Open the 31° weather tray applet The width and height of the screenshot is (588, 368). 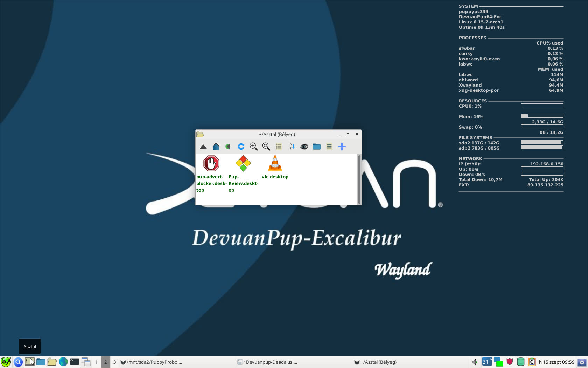click(487, 362)
